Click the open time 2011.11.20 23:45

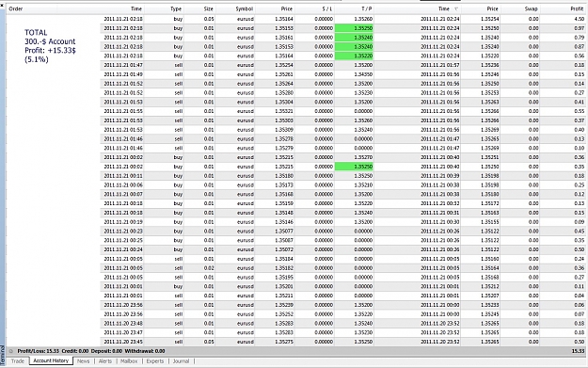coord(123,342)
